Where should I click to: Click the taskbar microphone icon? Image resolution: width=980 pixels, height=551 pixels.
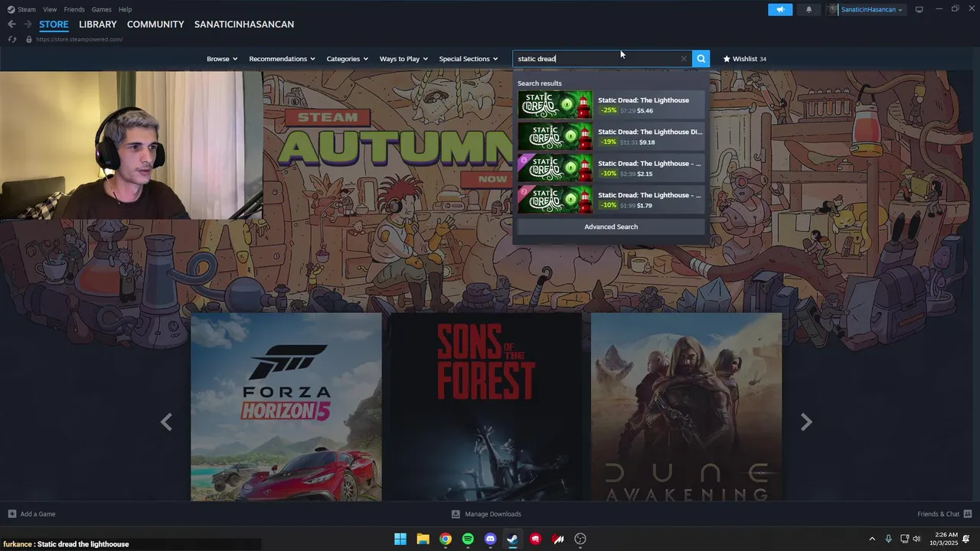[x=888, y=539]
